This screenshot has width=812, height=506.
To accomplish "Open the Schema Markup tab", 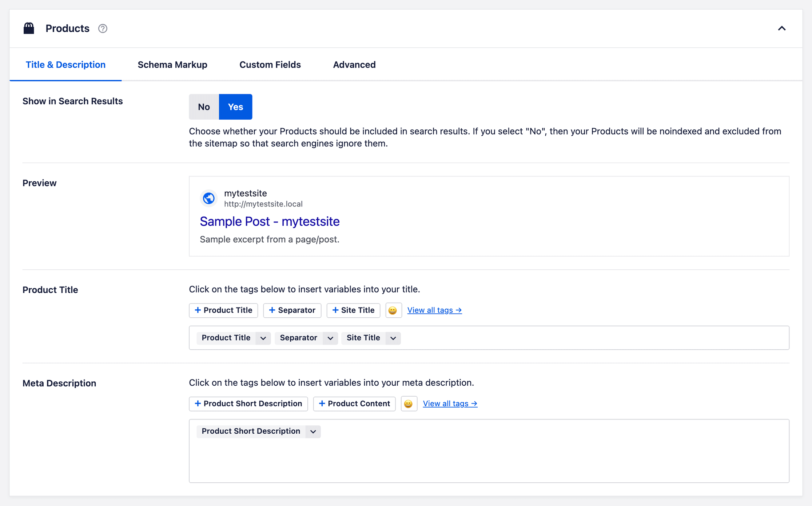I will pos(172,65).
